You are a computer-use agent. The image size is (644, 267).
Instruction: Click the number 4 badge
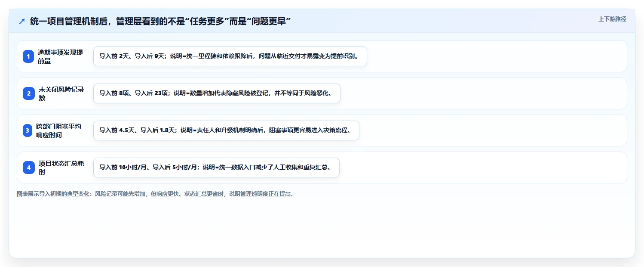[x=29, y=168]
